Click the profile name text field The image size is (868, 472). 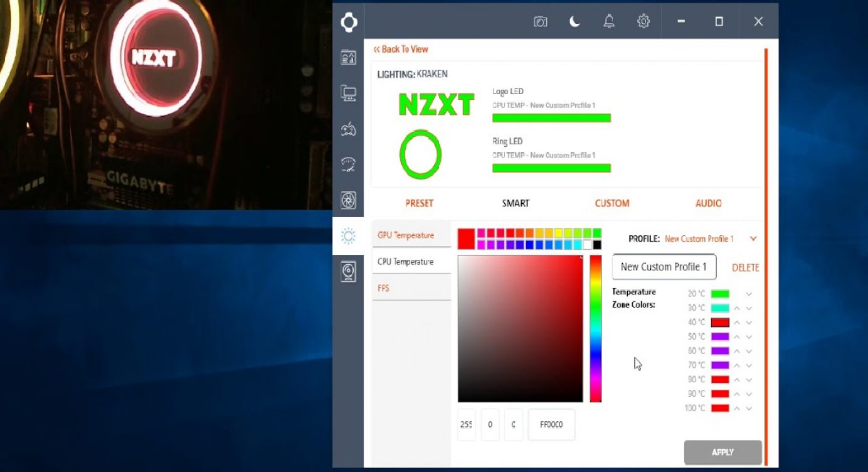coord(664,267)
